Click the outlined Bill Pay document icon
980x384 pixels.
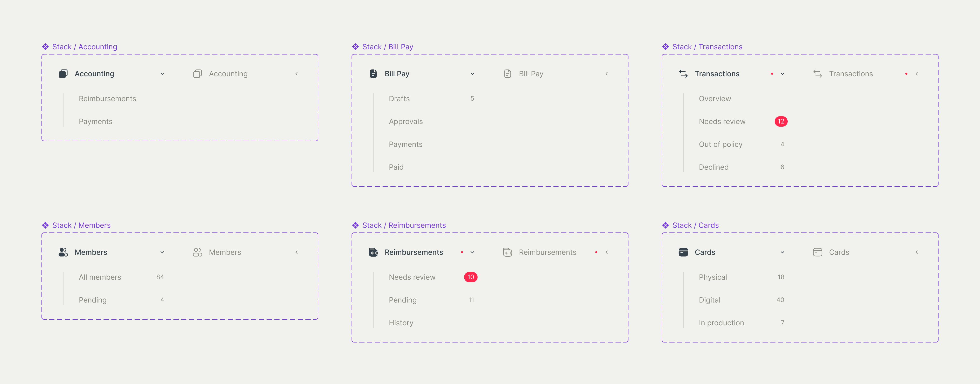click(x=507, y=74)
